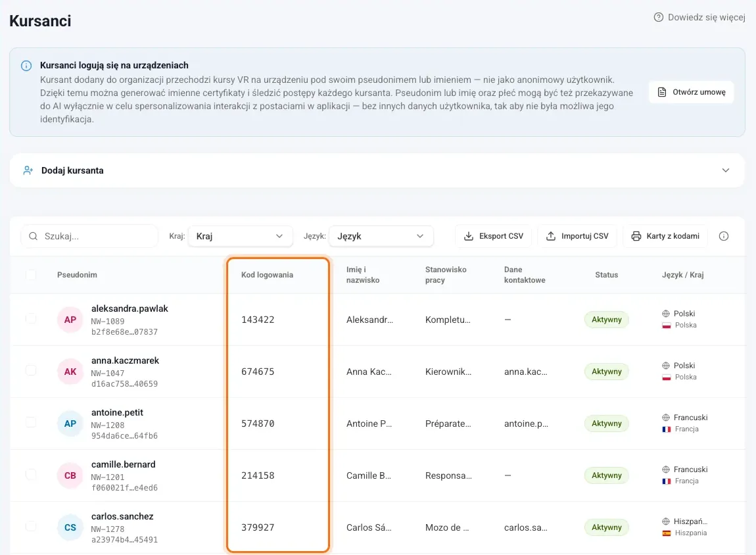Viewport: 756px width, 555px height.
Task: Open the Język filter dropdown
Action: (381, 236)
